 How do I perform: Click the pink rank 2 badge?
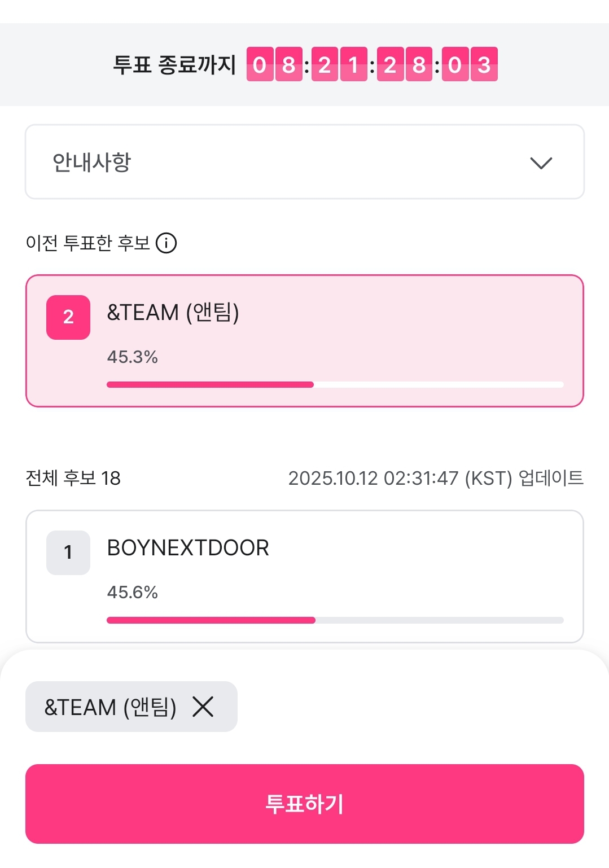pos(68,317)
